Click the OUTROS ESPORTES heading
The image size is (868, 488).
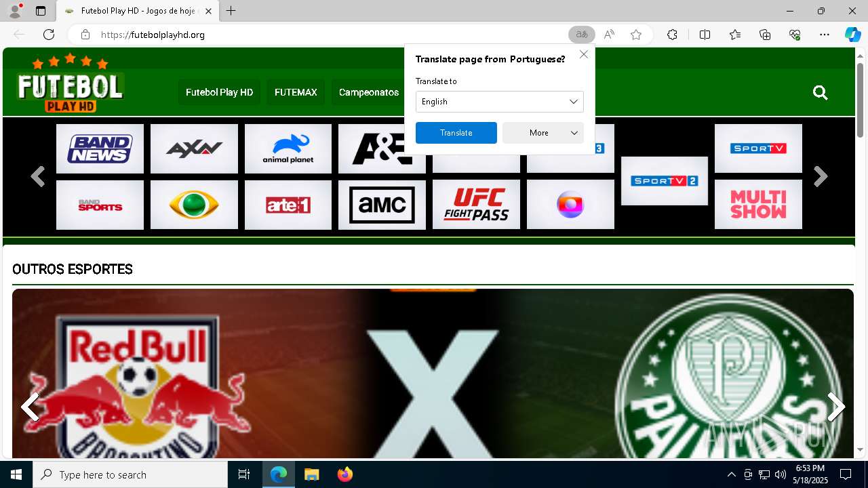[73, 269]
